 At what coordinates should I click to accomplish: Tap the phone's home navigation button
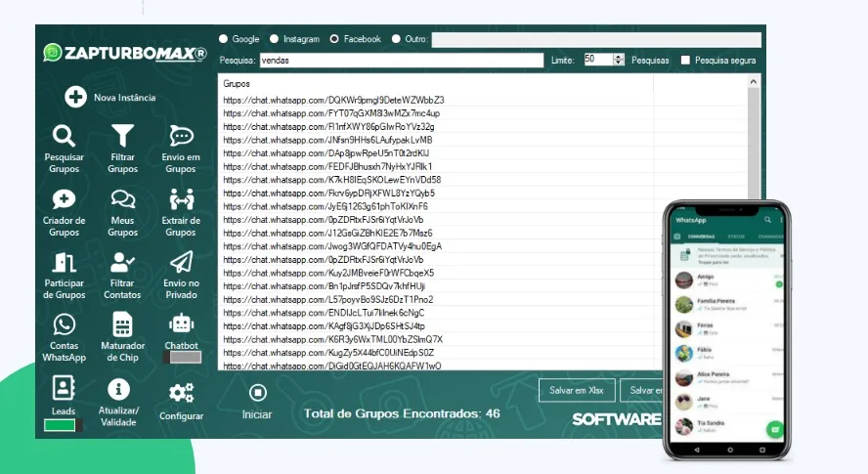[730, 451]
